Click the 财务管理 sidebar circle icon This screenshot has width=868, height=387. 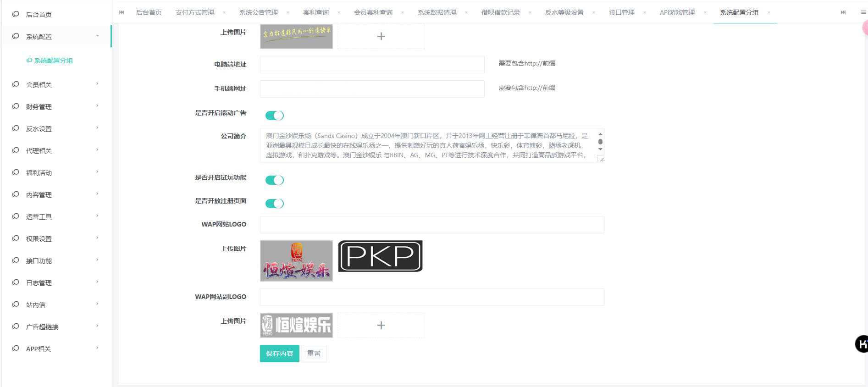[16, 106]
